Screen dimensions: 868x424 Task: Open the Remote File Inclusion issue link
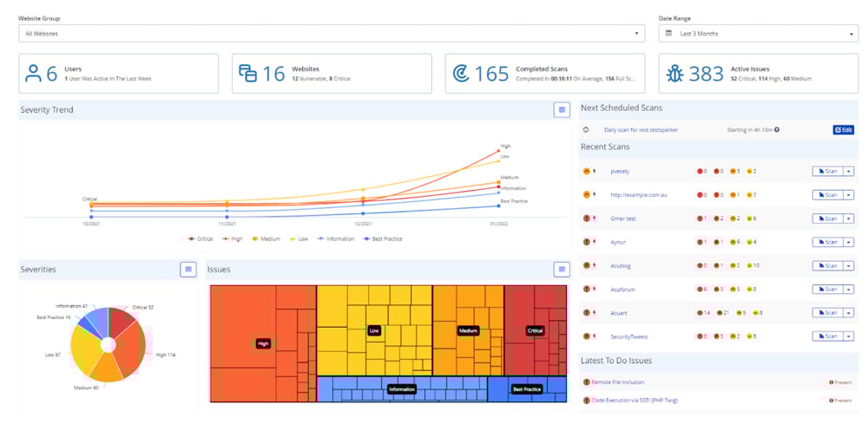click(617, 382)
